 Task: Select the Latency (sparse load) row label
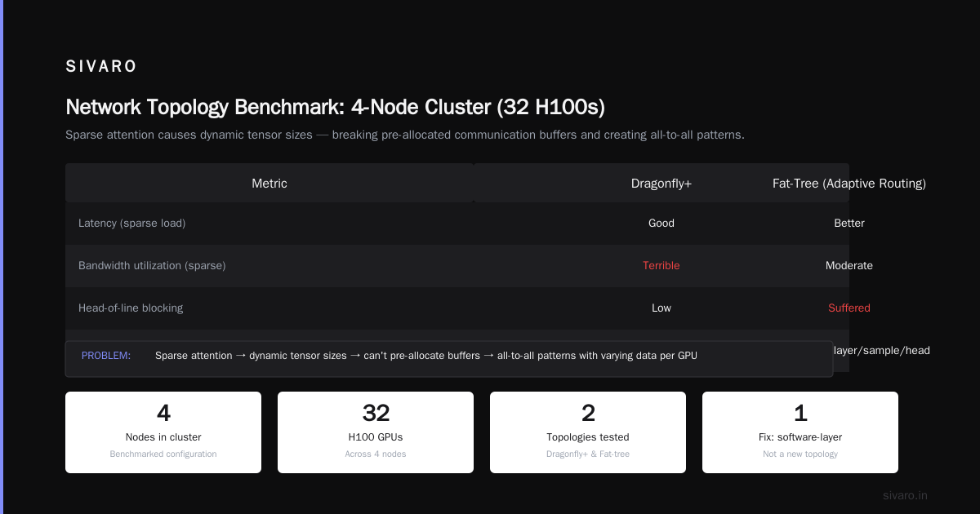(131, 223)
